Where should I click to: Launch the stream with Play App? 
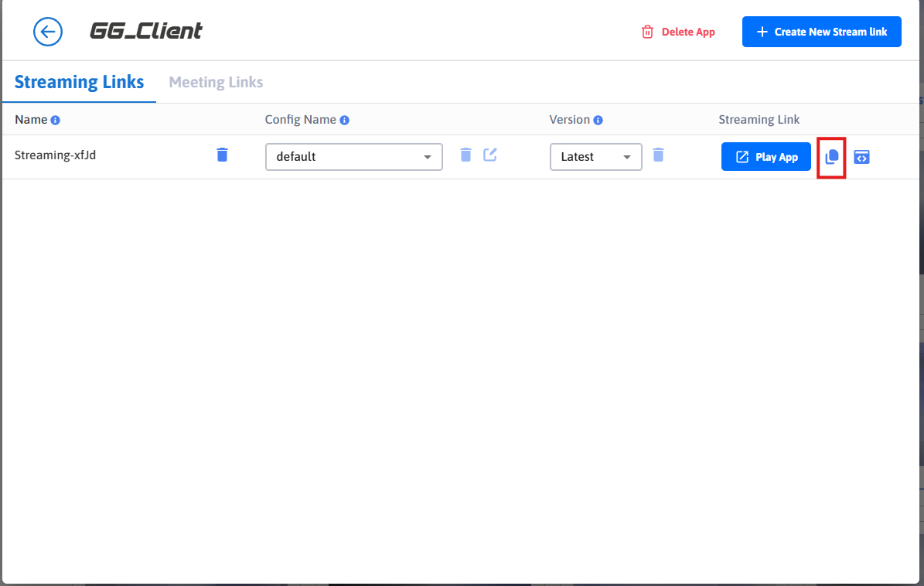click(x=765, y=157)
